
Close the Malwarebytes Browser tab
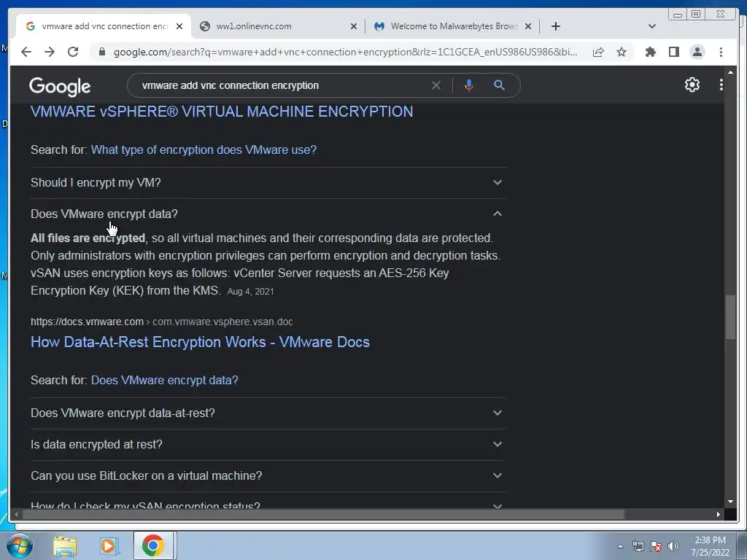pos(528,26)
